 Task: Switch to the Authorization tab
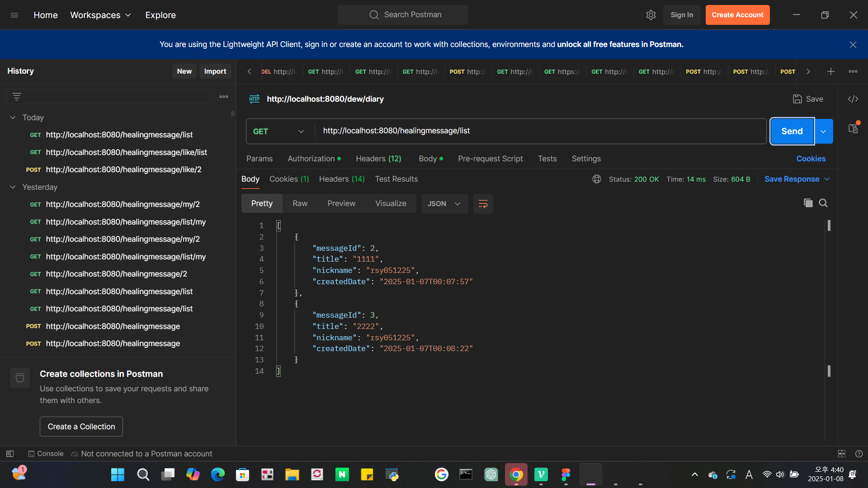tap(314, 159)
